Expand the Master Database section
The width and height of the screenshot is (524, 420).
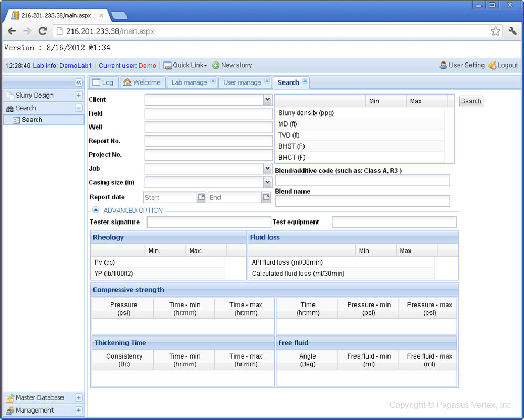click(x=79, y=397)
